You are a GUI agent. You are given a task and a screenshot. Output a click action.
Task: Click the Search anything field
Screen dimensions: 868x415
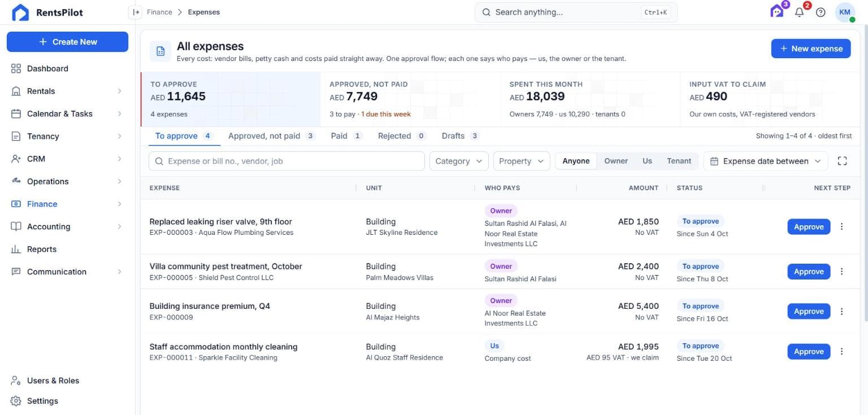tap(576, 12)
